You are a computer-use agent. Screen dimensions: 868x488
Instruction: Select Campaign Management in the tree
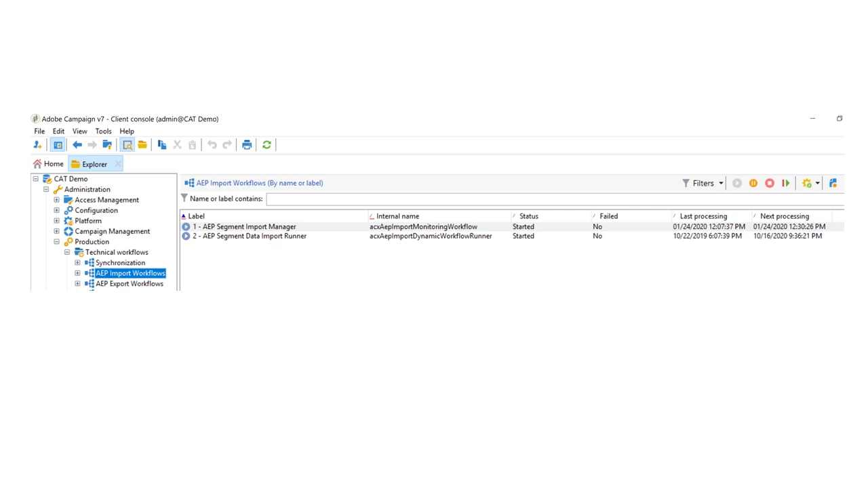tap(112, 231)
